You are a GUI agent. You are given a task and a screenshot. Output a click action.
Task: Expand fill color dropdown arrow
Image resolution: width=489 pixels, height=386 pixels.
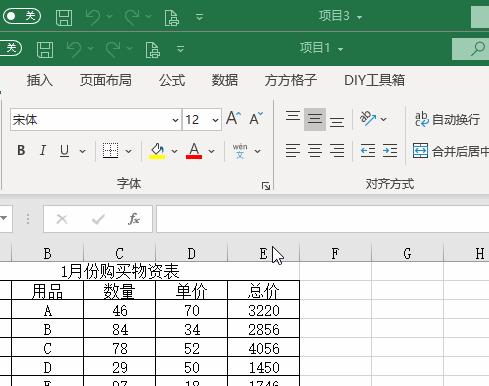tap(174, 151)
